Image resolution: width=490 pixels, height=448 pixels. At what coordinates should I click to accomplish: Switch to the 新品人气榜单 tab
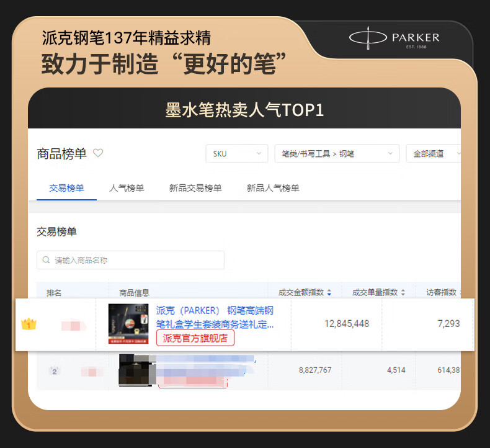coord(273,188)
